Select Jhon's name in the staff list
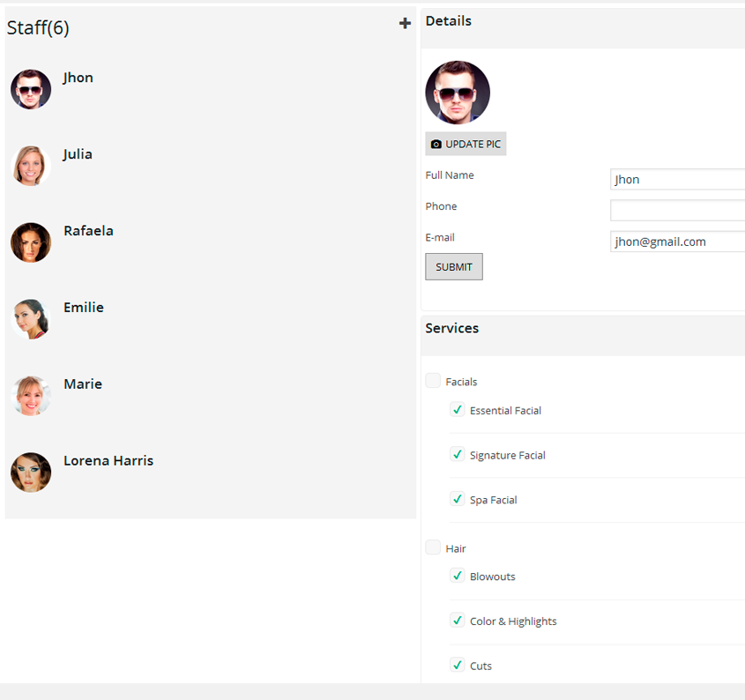 tap(78, 78)
